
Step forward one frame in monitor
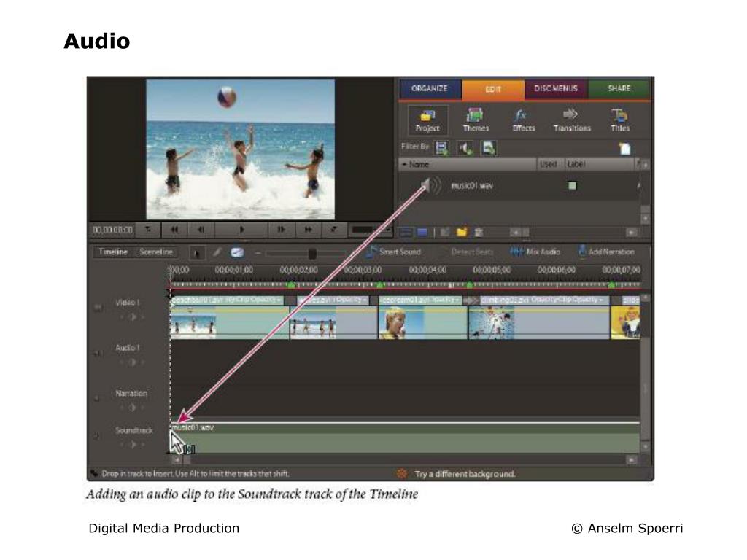[x=281, y=230]
